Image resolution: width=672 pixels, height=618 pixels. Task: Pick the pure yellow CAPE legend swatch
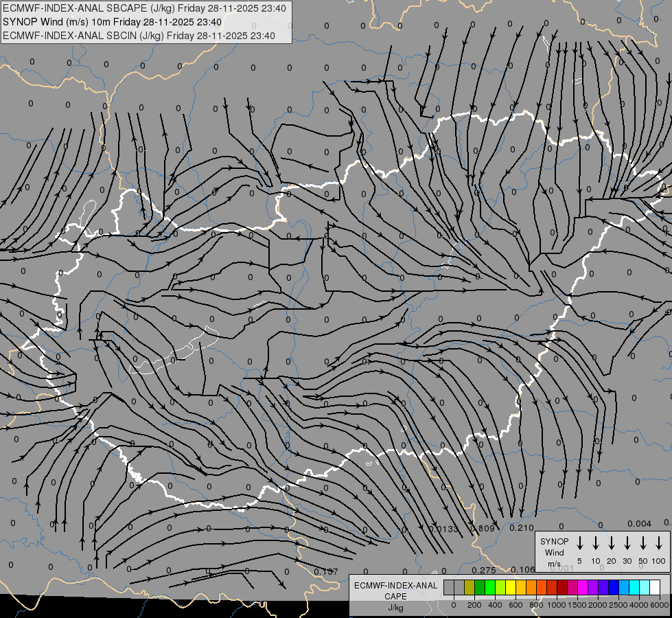[x=511, y=587]
